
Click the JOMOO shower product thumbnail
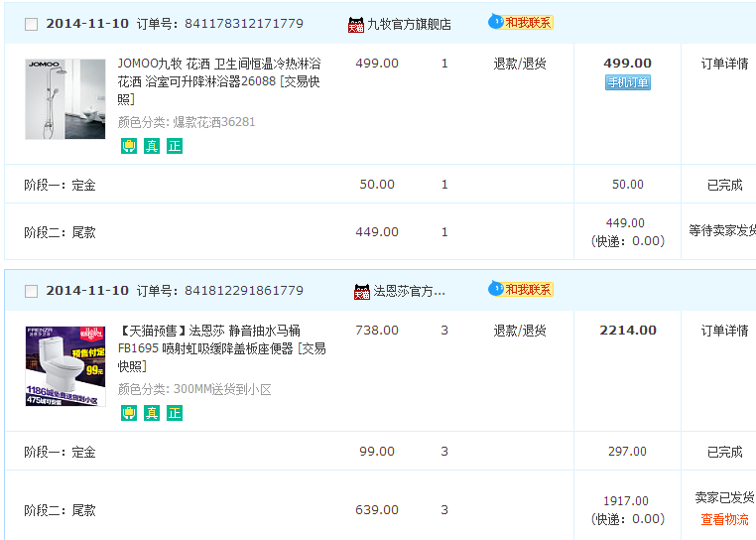click(65, 98)
